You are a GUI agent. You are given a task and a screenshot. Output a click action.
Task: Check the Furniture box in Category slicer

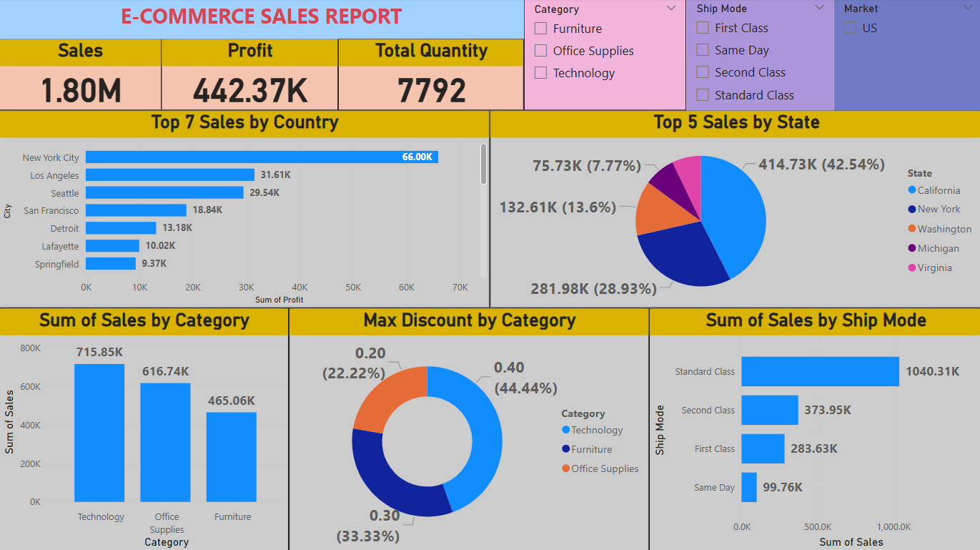540,29
